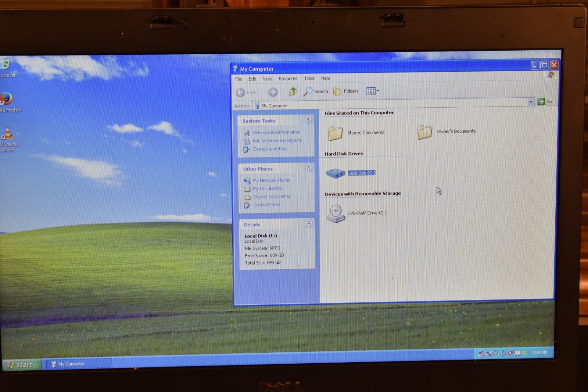
Task: Open My Documents link
Action: coord(267,188)
